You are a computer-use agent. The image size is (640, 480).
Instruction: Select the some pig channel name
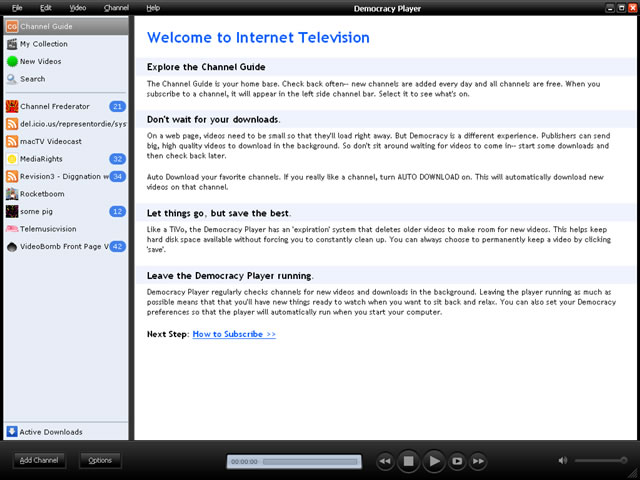click(x=36, y=211)
